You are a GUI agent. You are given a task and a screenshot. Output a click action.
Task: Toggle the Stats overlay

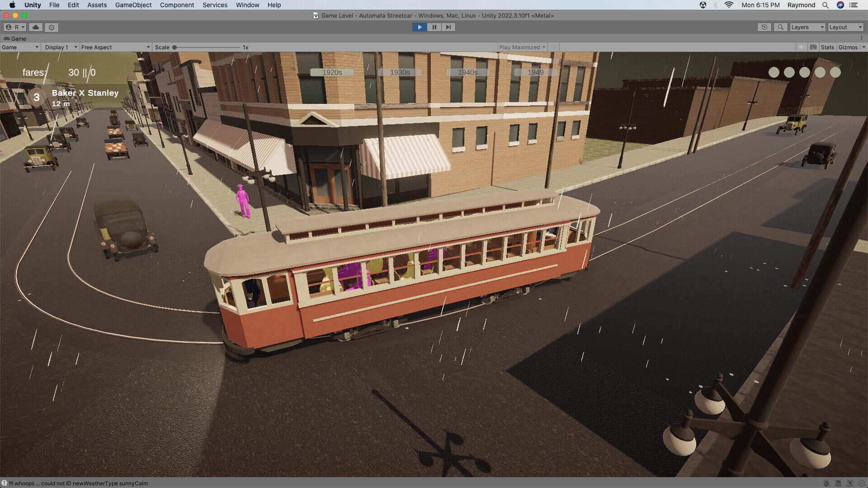tap(827, 47)
